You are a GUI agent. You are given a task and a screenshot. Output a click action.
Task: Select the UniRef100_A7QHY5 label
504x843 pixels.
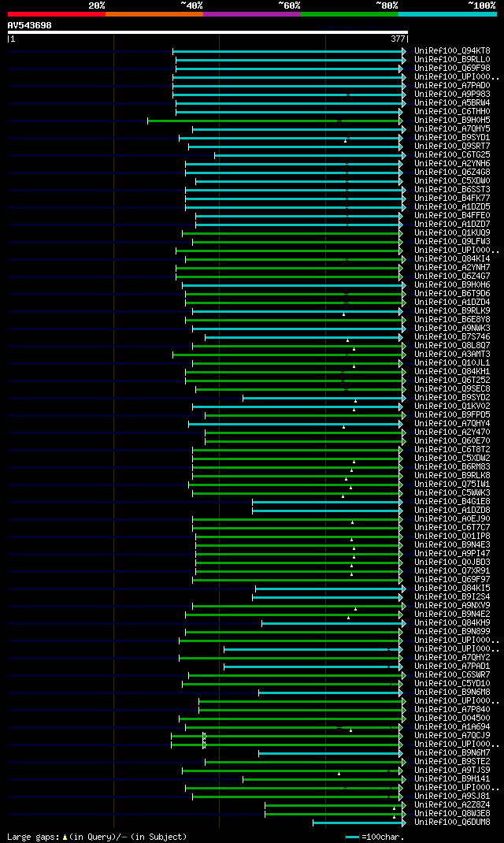pos(452,129)
